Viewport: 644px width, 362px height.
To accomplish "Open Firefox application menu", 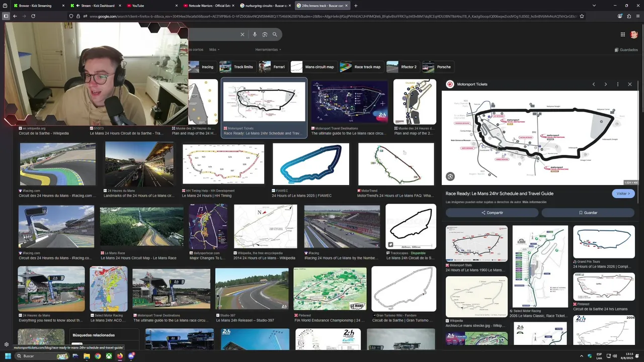I will coord(638,16).
